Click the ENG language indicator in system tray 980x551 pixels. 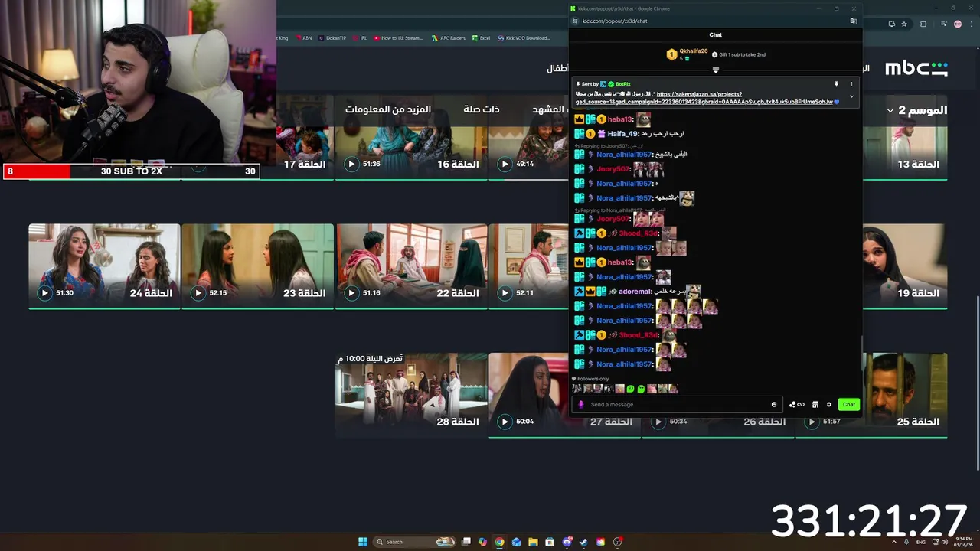(921, 542)
